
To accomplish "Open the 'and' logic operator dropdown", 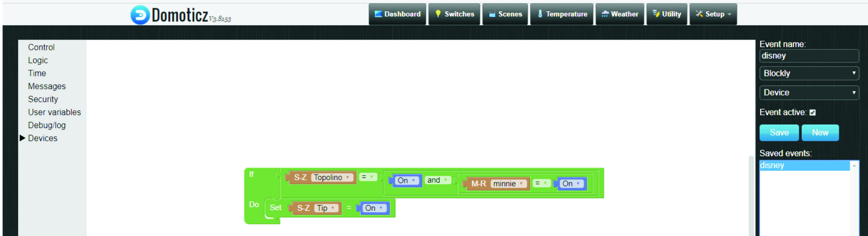I will pyautogui.click(x=438, y=180).
